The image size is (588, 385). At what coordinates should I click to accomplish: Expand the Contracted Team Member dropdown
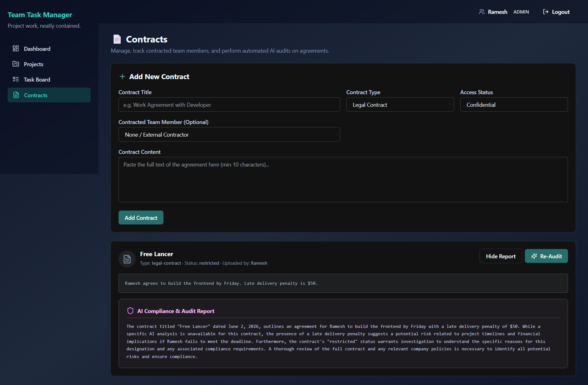(229, 134)
